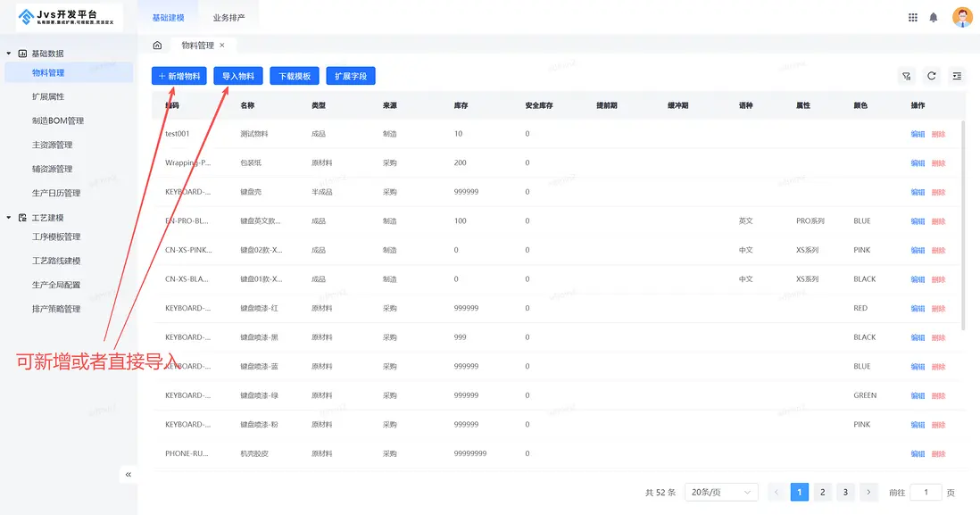Click the 99999999 stock value
Image resolution: width=980 pixels, height=515 pixels.
tap(470, 453)
